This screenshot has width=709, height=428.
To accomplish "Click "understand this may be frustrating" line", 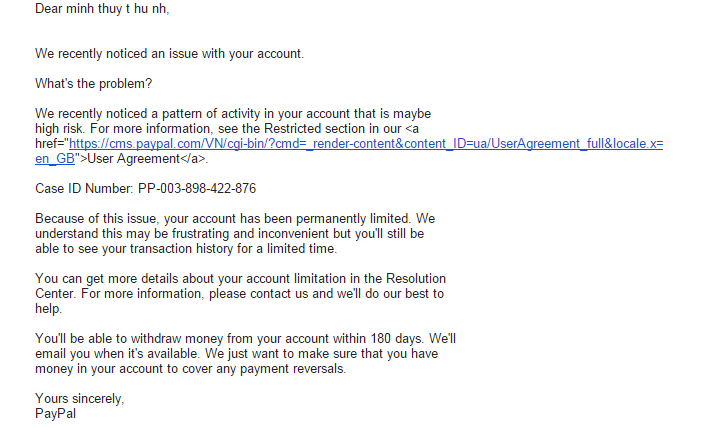I will click(x=230, y=233).
